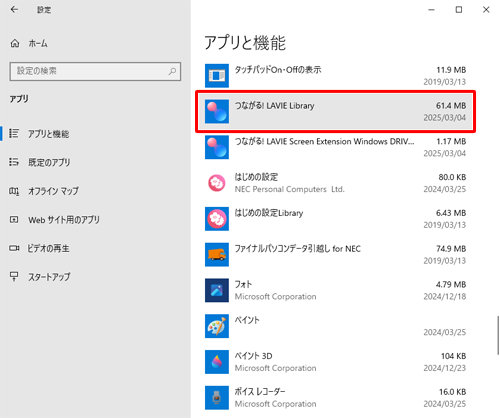Viewport: 500px width, 418px height.
Task: Maximize the 設定 window
Action: click(459, 10)
